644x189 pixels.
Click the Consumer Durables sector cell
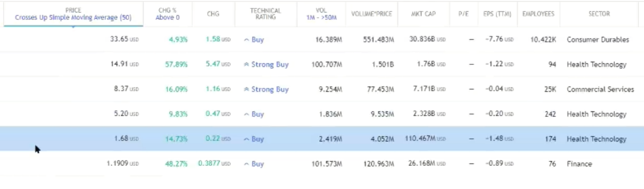[x=598, y=40]
